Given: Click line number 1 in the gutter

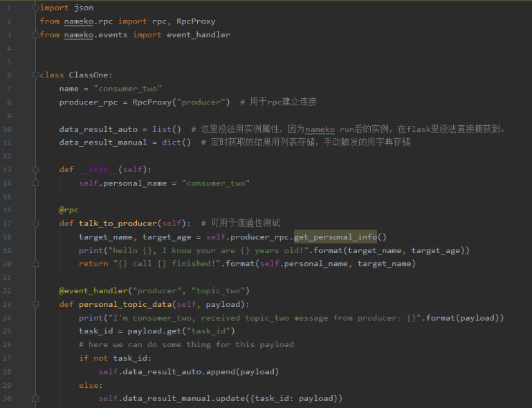Looking at the screenshot, I should coord(9,8).
